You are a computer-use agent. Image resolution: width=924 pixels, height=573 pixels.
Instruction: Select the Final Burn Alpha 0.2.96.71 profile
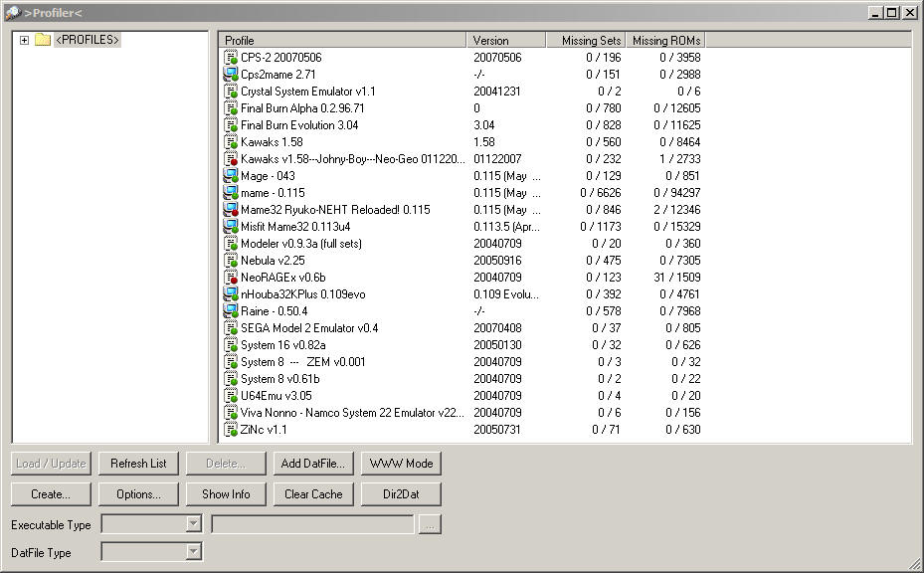coord(302,108)
